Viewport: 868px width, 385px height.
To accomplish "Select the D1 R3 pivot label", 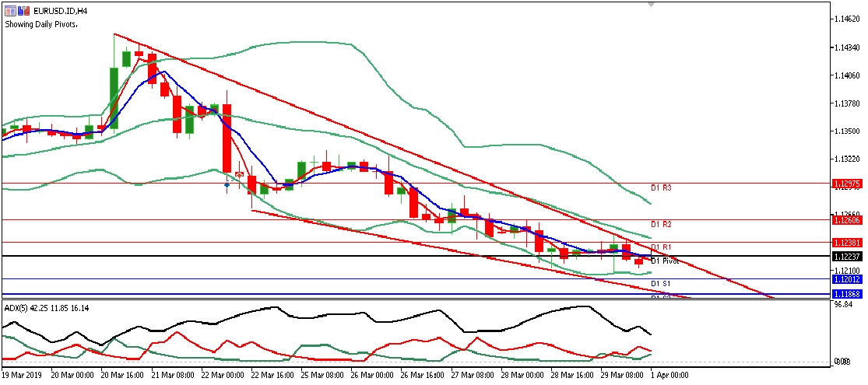I will 661,188.
